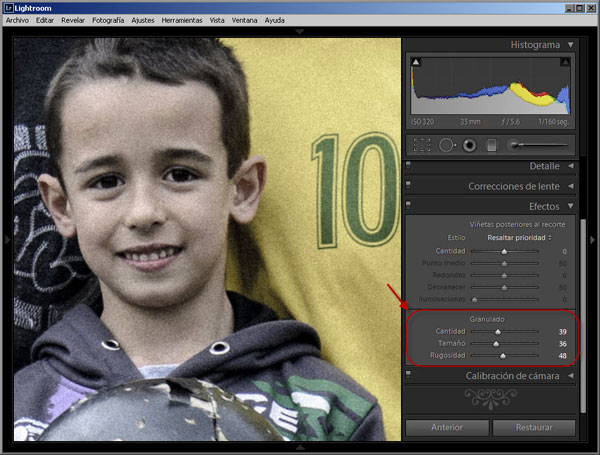This screenshot has width=600, height=455.
Task: Select the Spot Removal tool
Action: click(x=447, y=145)
